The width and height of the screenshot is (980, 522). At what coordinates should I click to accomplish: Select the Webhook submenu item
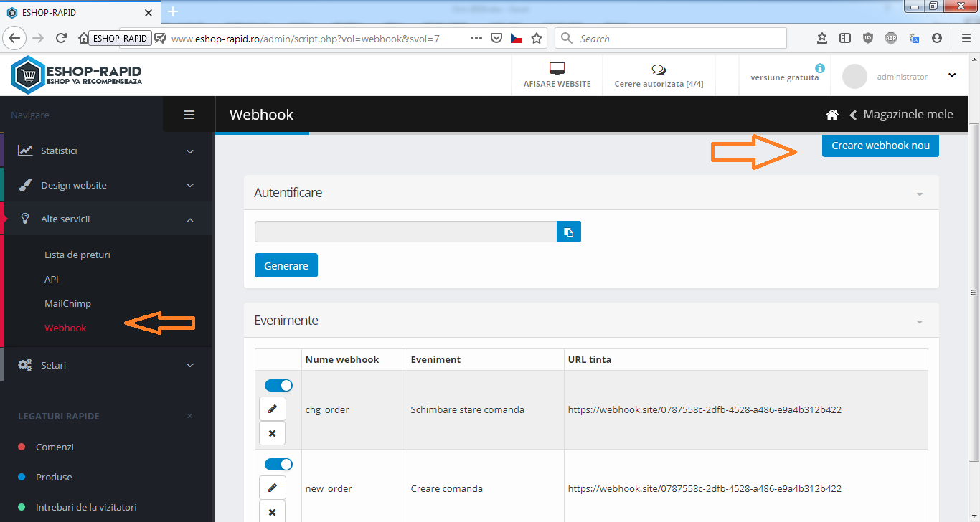point(65,328)
